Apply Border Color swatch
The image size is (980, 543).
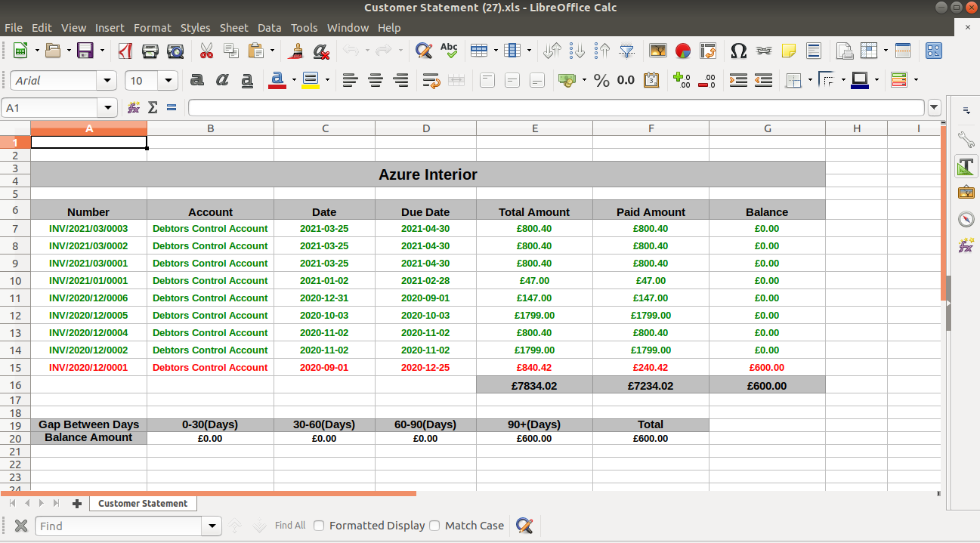point(860,80)
